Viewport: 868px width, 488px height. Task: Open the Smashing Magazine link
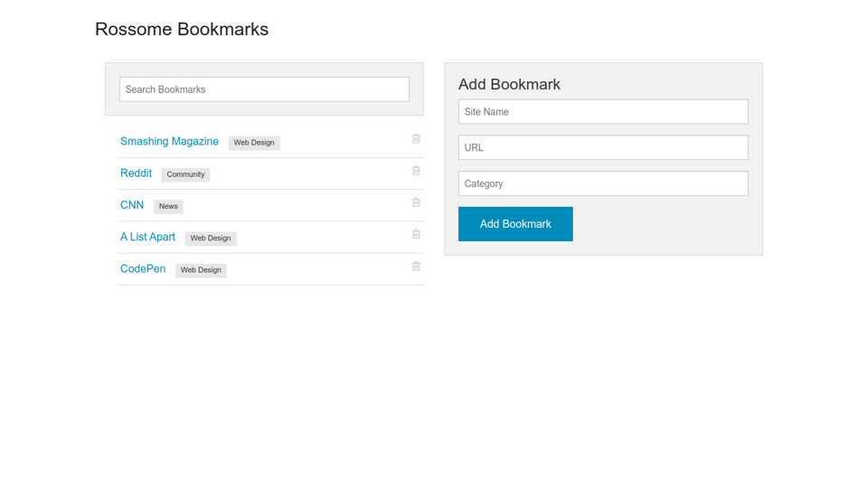(x=169, y=142)
